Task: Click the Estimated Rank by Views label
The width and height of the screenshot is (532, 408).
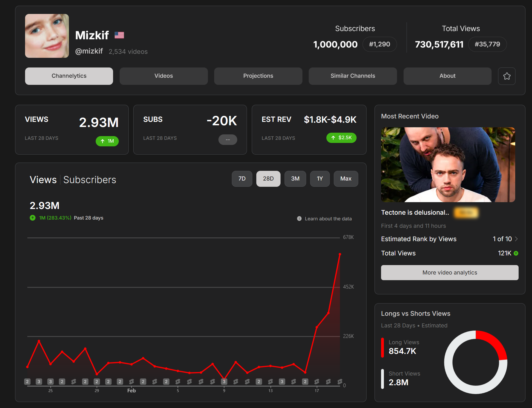Action: [x=419, y=239]
